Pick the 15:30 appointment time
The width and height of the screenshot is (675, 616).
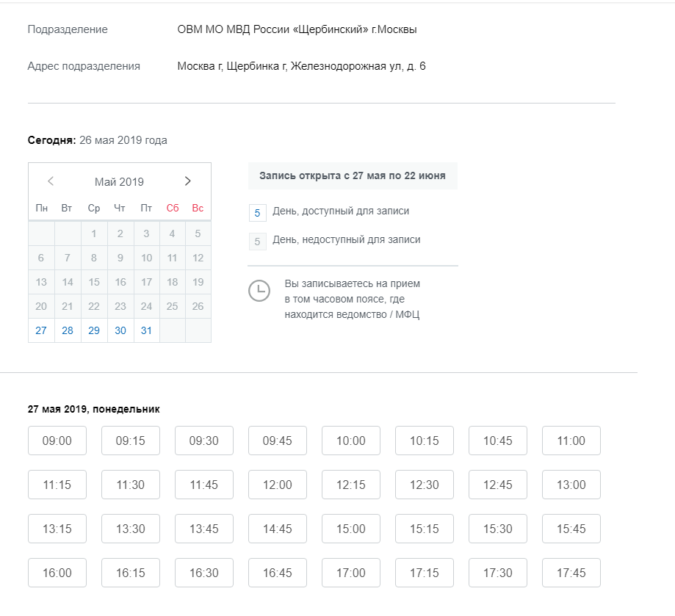[x=498, y=529]
